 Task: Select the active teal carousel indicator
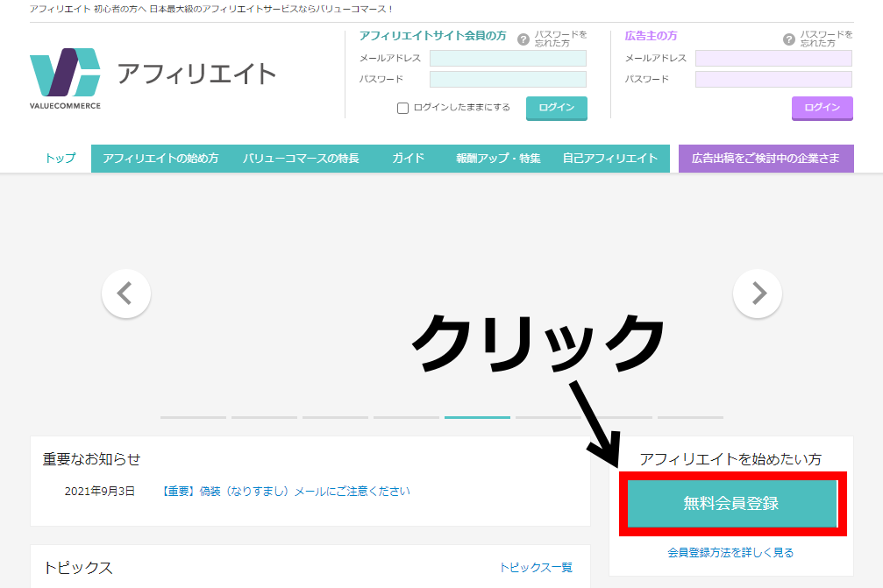pyautogui.click(x=478, y=417)
